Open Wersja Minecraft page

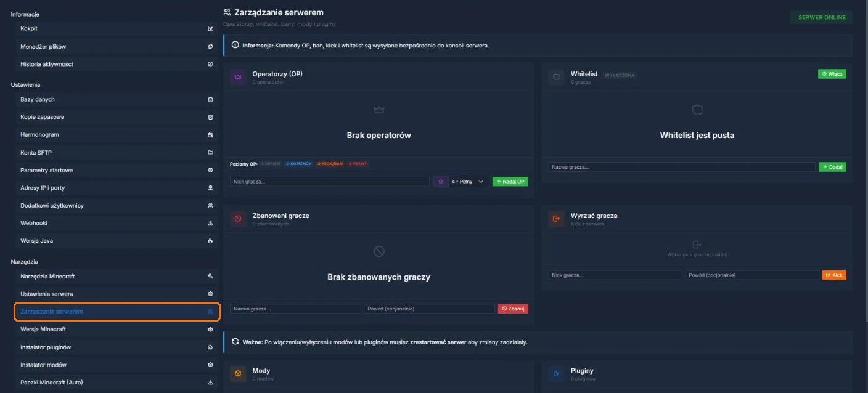[117, 330]
